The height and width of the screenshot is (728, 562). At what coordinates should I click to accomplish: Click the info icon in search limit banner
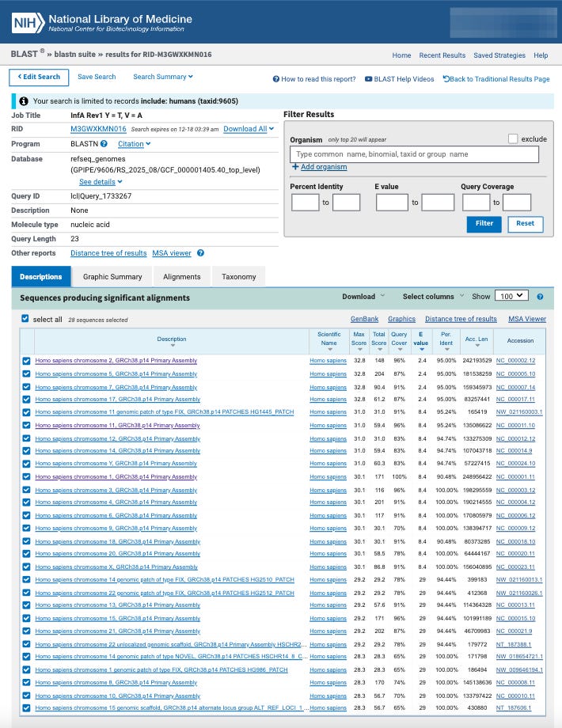tap(24, 100)
